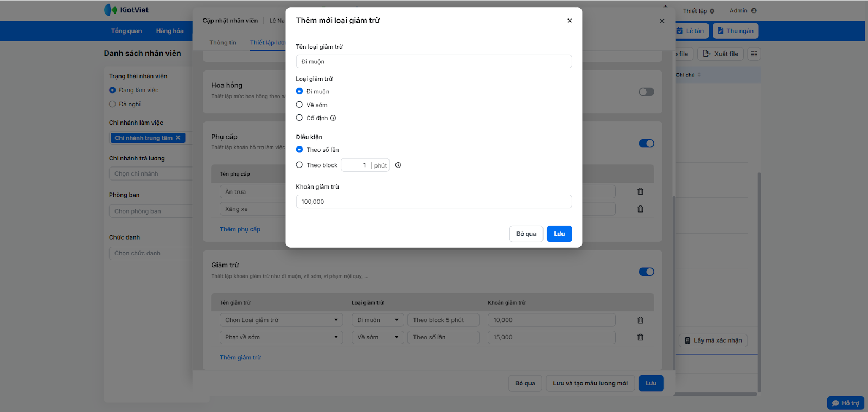This screenshot has width=868, height=412.
Task: Click the Tên loại giảm trừ field
Action: pos(433,62)
